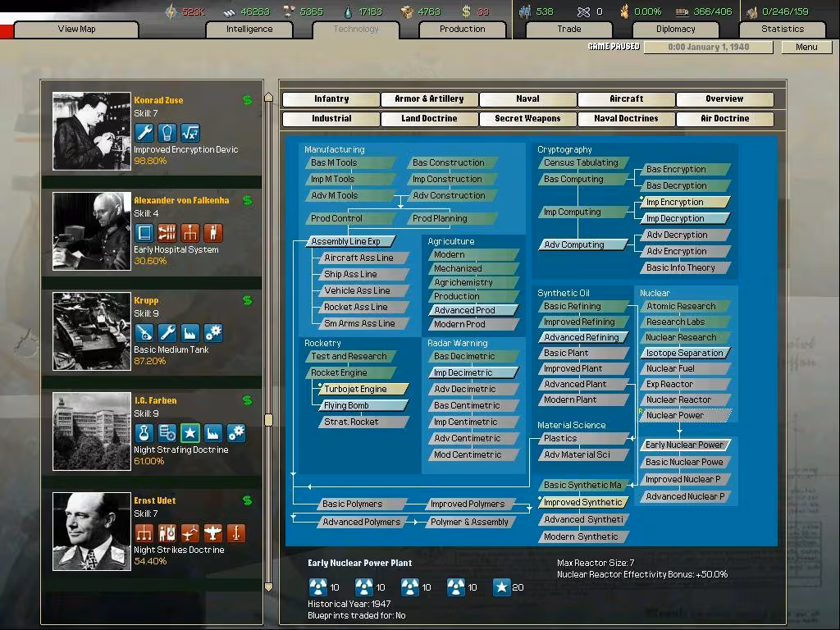
Task: Click the dissent flame icon beside 0.00%
Action: pyautogui.click(x=624, y=11)
